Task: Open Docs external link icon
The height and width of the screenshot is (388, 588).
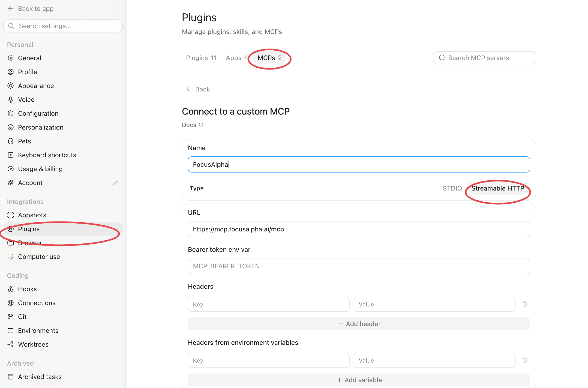Action: [x=201, y=125]
